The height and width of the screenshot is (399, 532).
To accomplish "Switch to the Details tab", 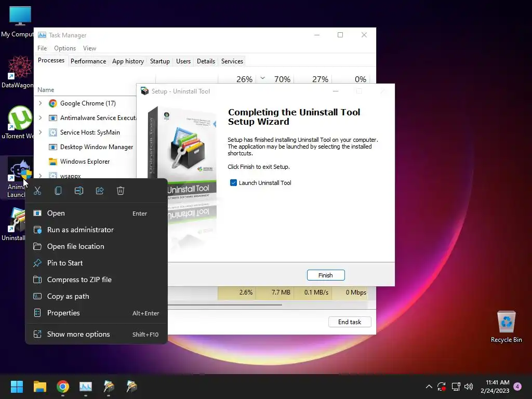I will (206, 61).
